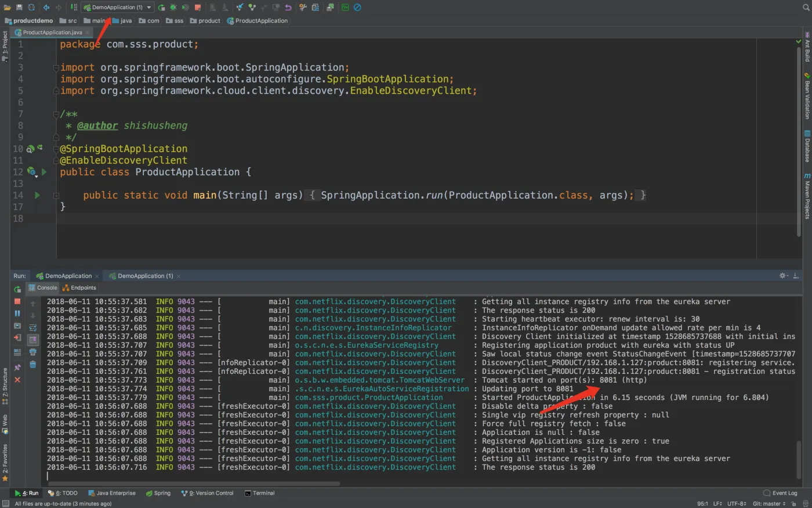Screen dimensions: 812x508
Task: Switch to the Endpoints tab
Action: (79, 288)
